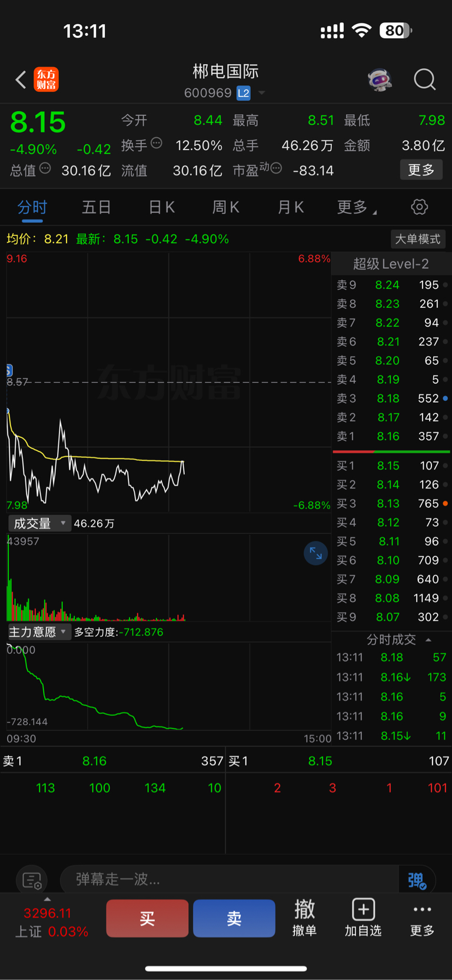
Task: Select the 卖3 8.18 order row
Action: (x=391, y=398)
